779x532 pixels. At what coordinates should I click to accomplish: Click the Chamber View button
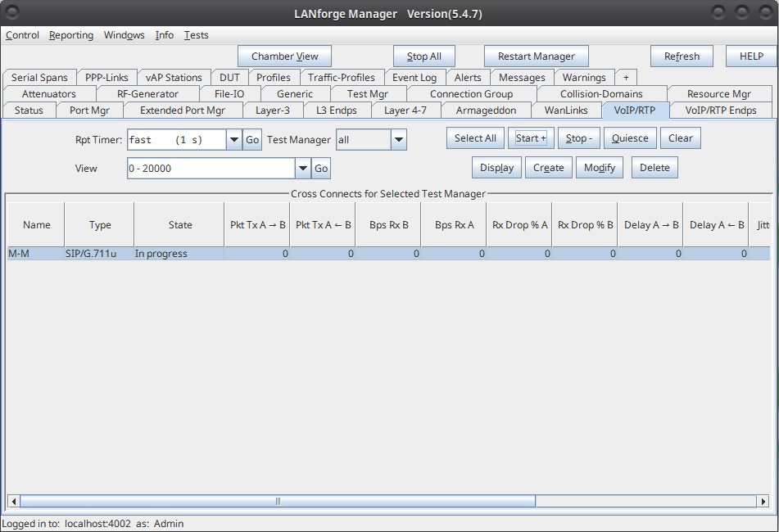[285, 56]
